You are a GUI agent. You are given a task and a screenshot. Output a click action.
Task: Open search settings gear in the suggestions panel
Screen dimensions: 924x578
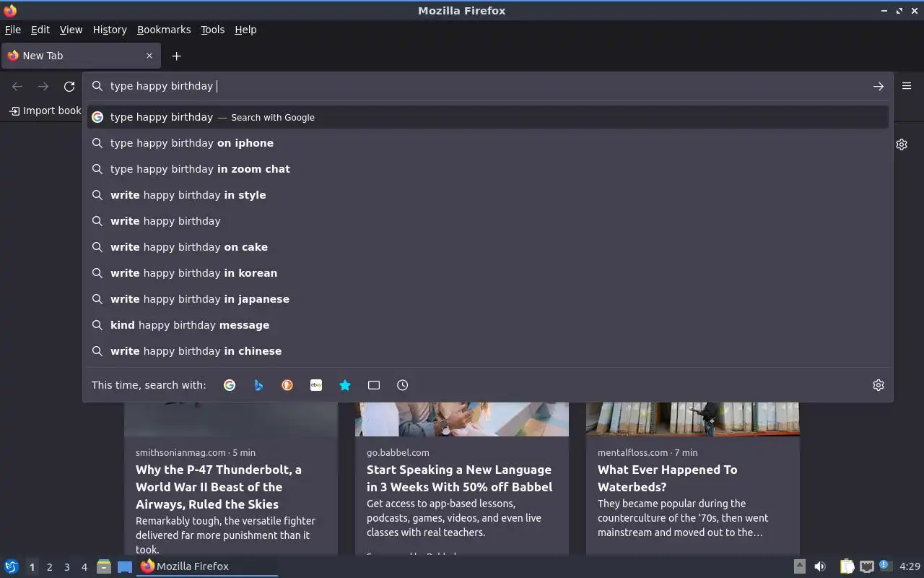pyautogui.click(x=879, y=385)
